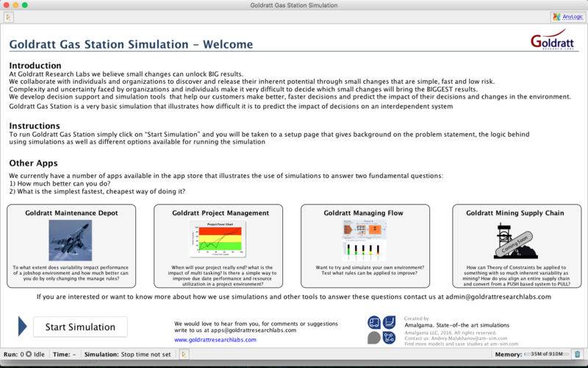Click the Instructions section heading

[35, 126]
